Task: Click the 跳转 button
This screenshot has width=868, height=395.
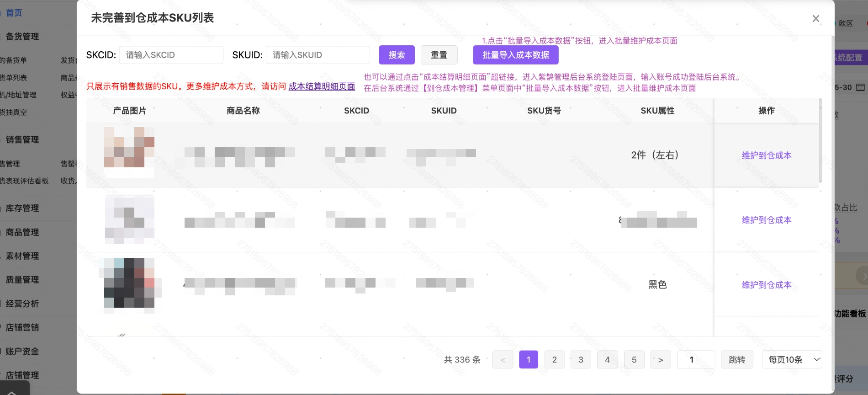Action: coord(737,360)
